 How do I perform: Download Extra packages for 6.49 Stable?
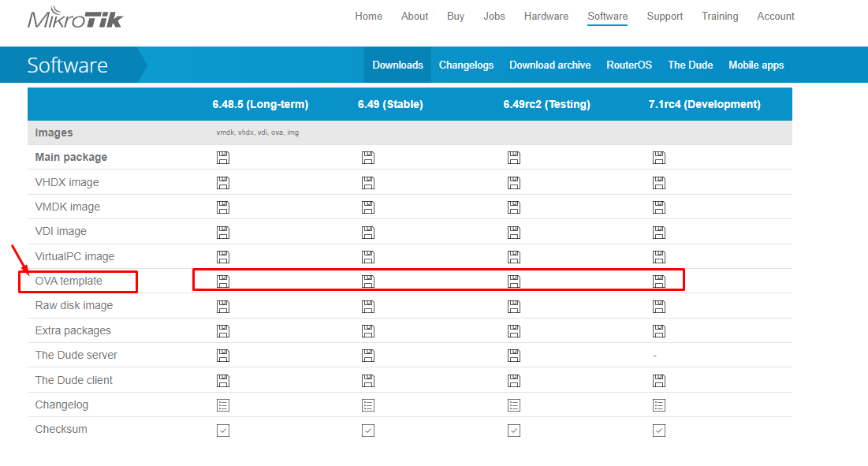pyautogui.click(x=368, y=331)
